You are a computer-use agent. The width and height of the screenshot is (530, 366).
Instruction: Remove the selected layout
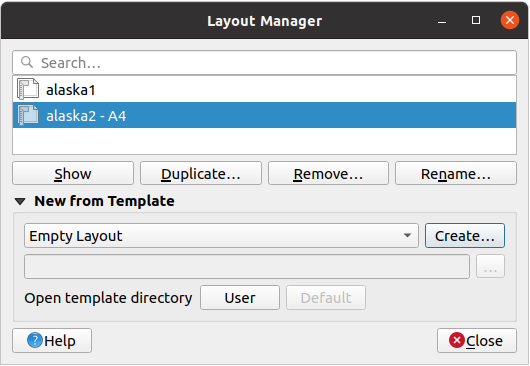click(x=328, y=173)
